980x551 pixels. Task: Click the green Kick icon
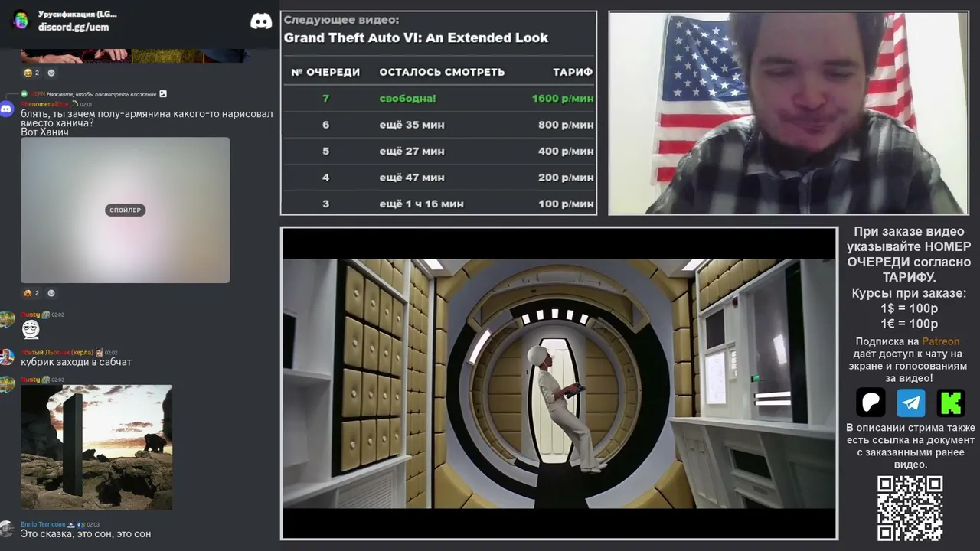coord(951,402)
